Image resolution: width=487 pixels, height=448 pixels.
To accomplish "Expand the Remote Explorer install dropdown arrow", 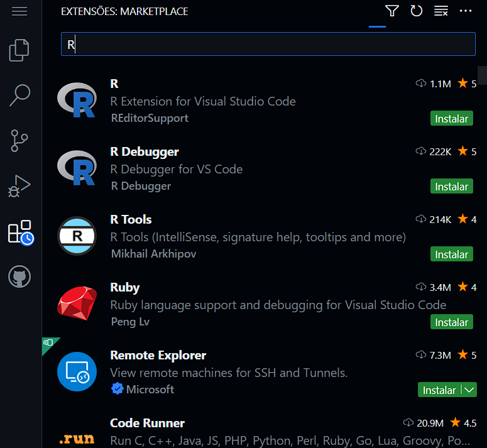I will pos(469,390).
